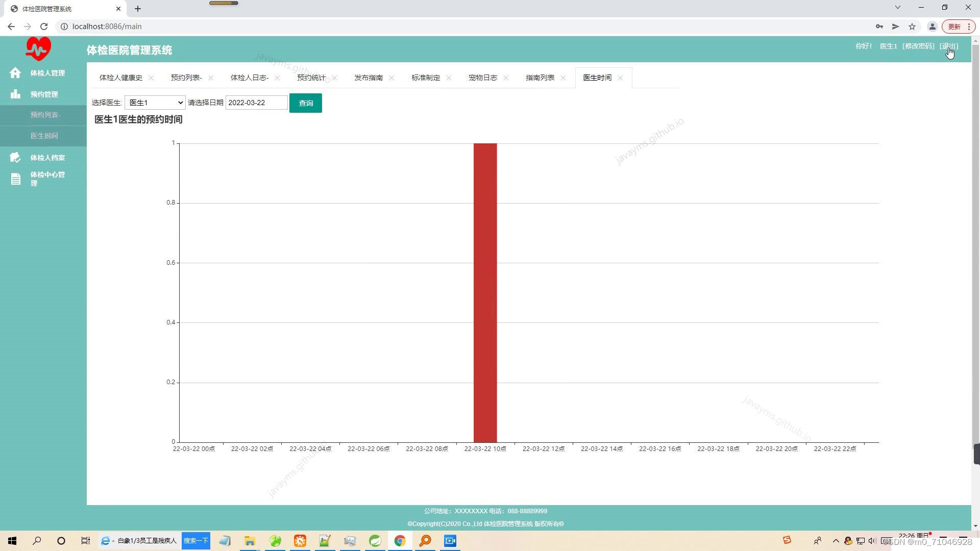Click the icon beside 体检人档案
Image resolution: width=980 pixels, height=551 pixels.
coord(15,158)
